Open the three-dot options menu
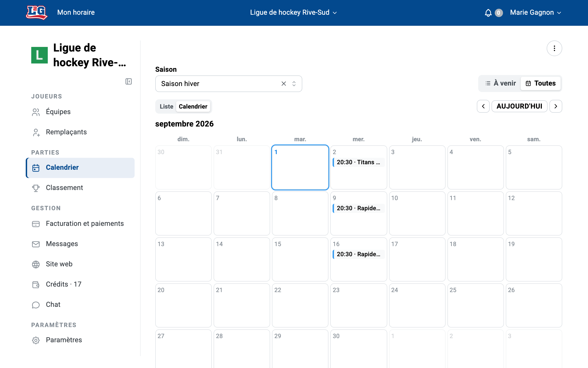Viewport: 588px width, 368px height. pyautogui.click(x=554, y=49)
